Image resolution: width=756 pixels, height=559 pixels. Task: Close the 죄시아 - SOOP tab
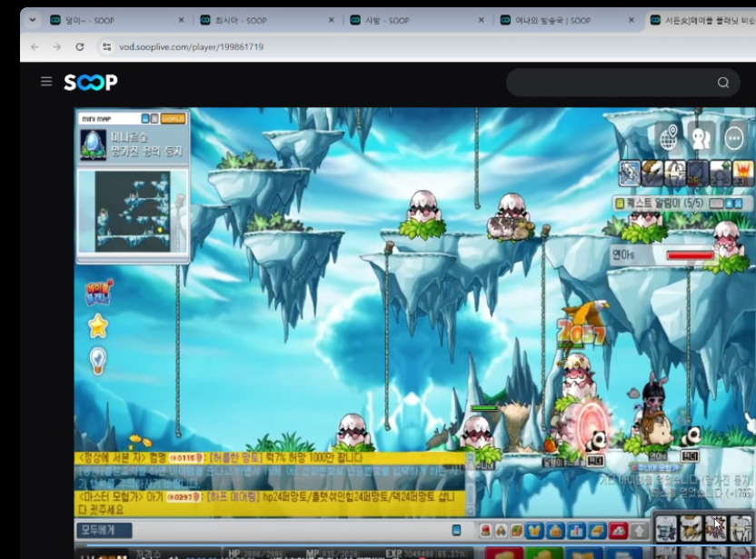pos(332,20)
